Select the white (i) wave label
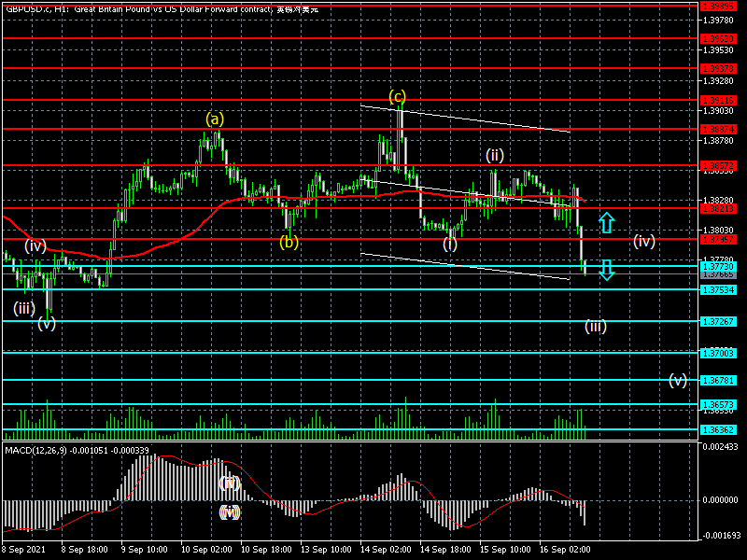Image resolution: width=747 pixels, height=560 pixels. [x=450, y=244]
